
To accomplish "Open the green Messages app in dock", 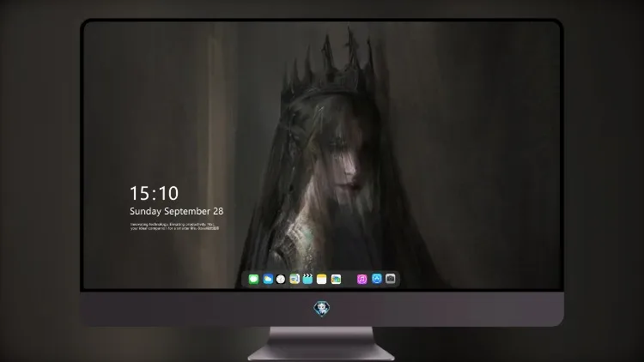I will tap(253, 279).
